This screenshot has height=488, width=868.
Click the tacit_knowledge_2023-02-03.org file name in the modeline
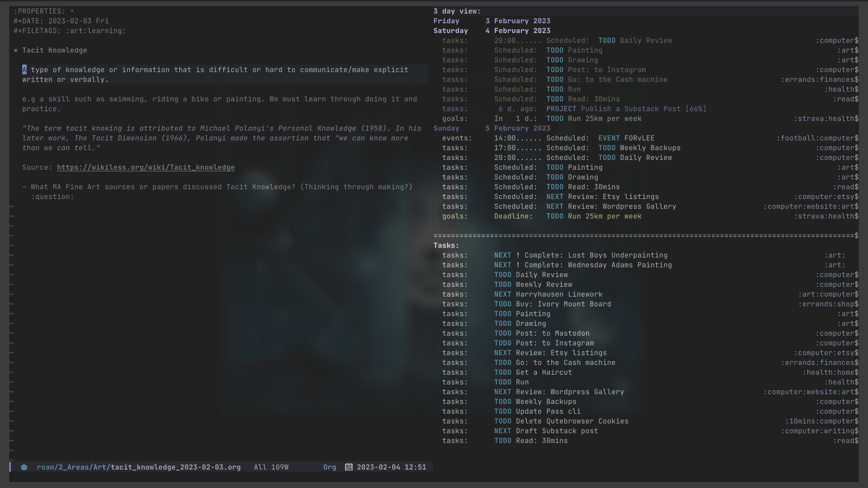click(176, 467)
